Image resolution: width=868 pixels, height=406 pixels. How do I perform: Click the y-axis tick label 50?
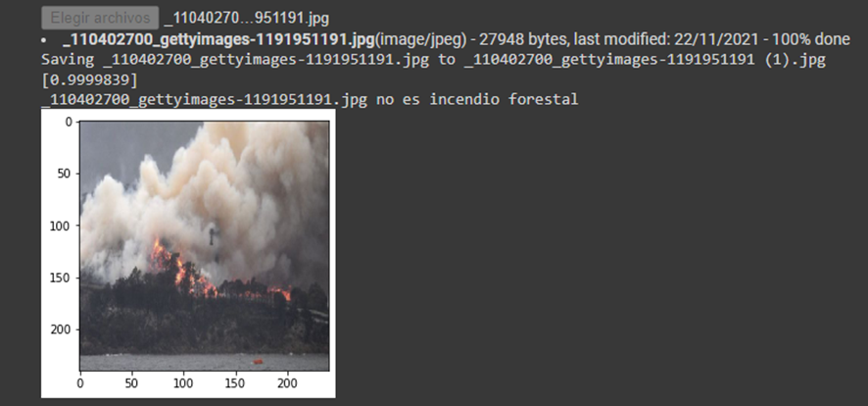coord(67,174)
